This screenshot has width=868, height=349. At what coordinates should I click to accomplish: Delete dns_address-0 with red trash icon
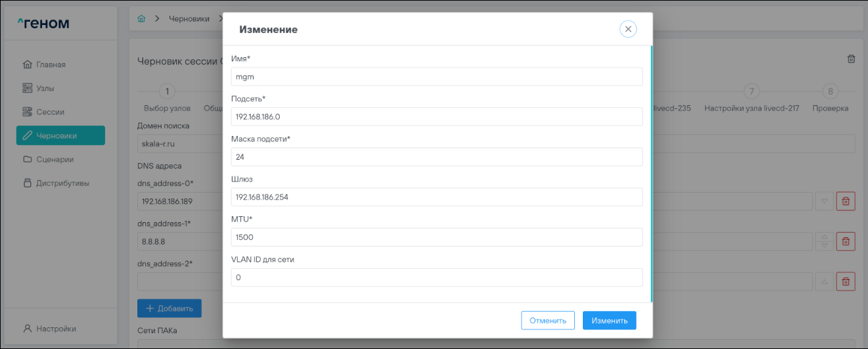846,201
